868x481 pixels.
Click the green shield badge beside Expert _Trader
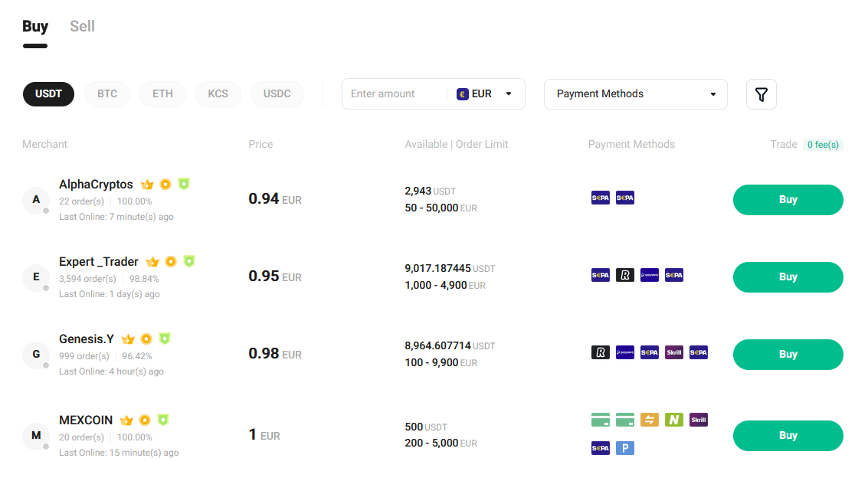pyautogui.click(x=189, y=261)
